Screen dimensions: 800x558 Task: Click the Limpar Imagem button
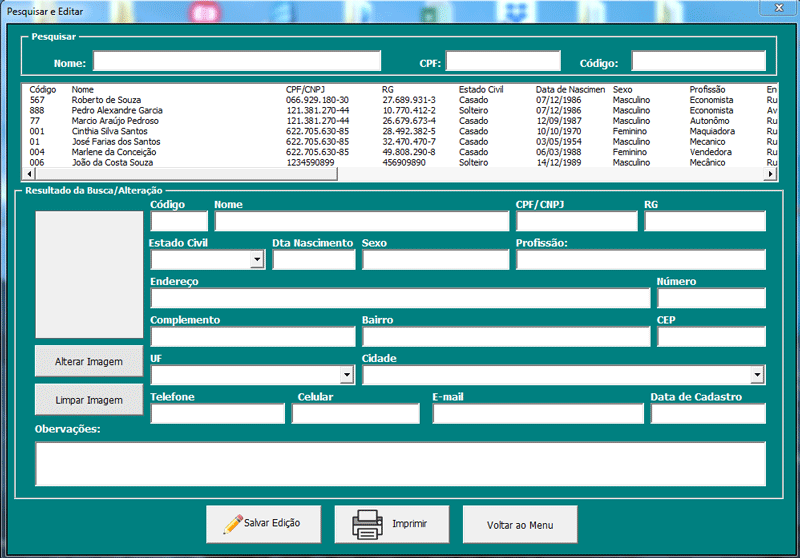(x=89, y=400)
